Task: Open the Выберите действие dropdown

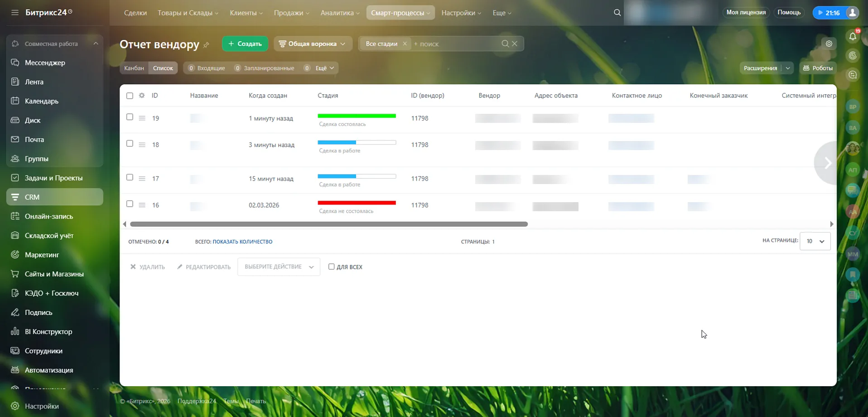Action: point(279,267)
